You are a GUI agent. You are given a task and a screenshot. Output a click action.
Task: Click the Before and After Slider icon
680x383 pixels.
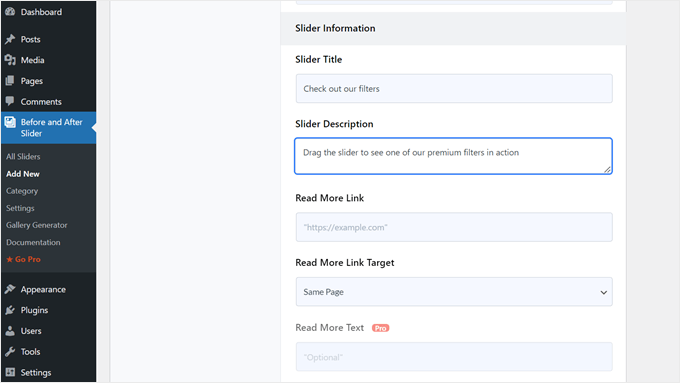(x=10, y=122)
